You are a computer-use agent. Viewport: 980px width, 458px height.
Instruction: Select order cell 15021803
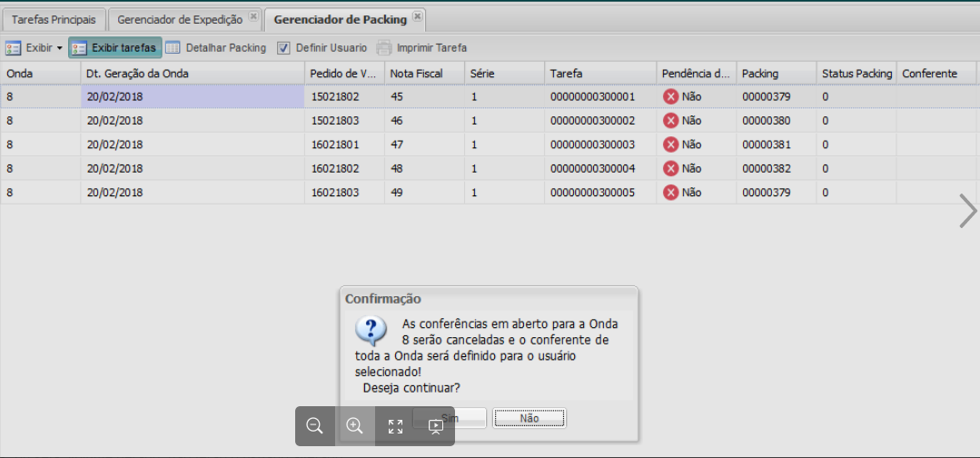(344, 121)
